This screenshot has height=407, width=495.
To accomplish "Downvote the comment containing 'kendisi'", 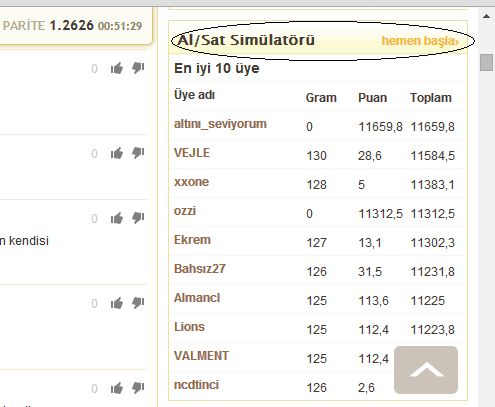I will coord(138,218).
